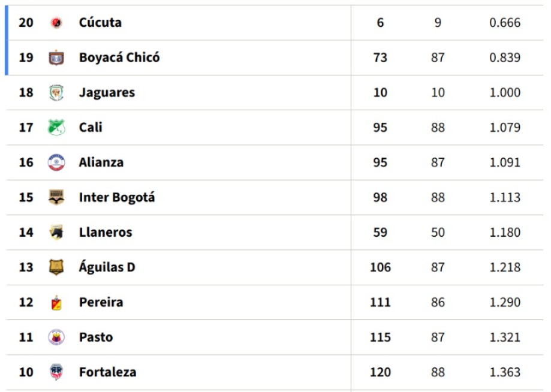Click the Llaneros team logo
The width and height of the screenshot is (551, 392).
56,233
